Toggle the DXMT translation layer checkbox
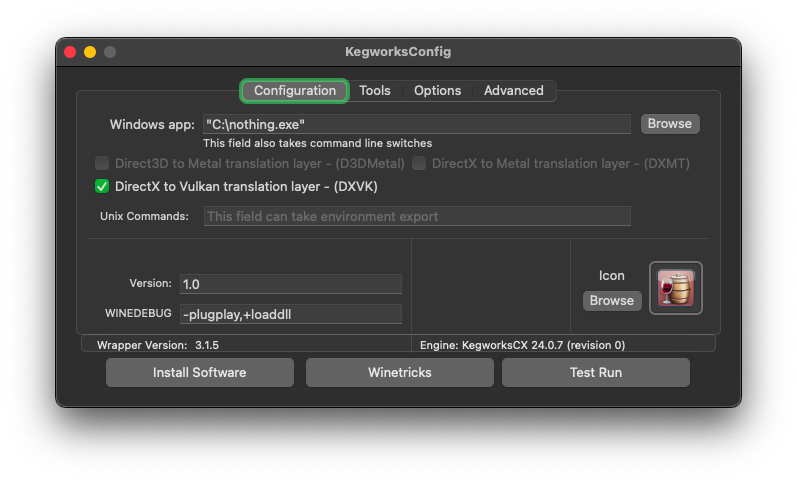 click(x=420, y=163)
